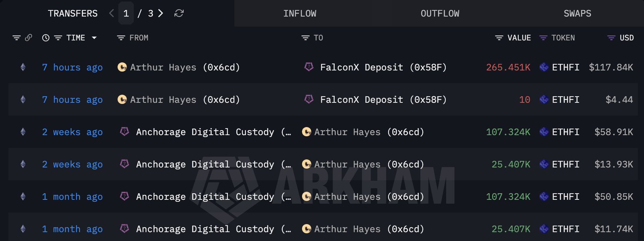
Task: Click the clock icon beside TIME
Action: [x=46, y=38]
